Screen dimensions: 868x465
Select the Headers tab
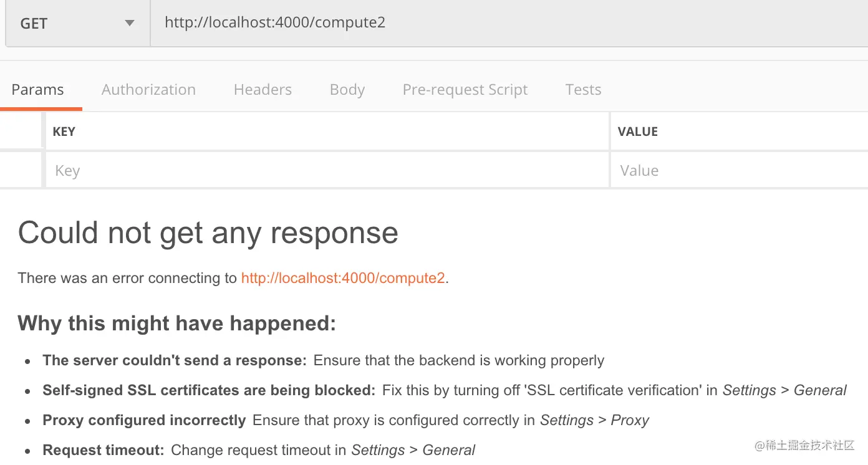click(x=263, y=90)
